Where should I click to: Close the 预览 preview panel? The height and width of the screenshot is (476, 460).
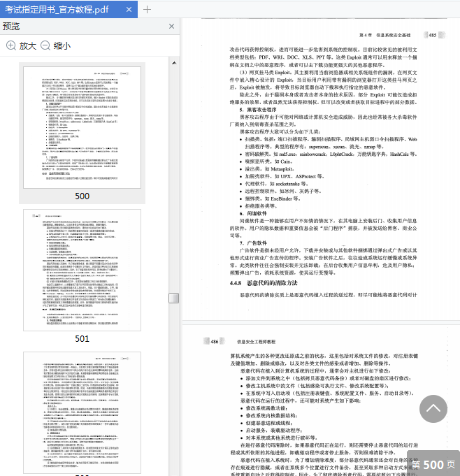171,27
